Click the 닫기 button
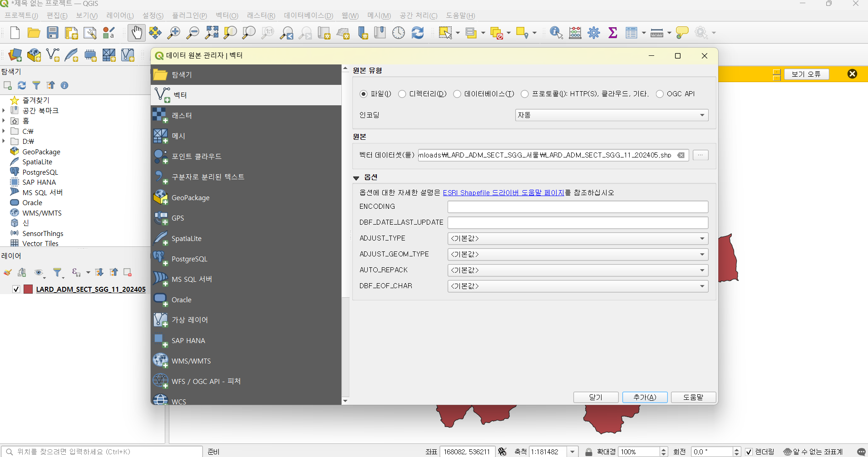The height and width of the screenshot is (457, 868). coord(596,397)
